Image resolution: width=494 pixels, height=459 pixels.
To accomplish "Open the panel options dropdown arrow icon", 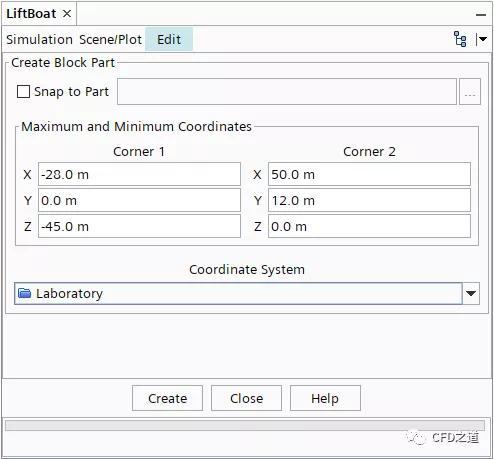I will pyautogui.click(x=481, y=39).
